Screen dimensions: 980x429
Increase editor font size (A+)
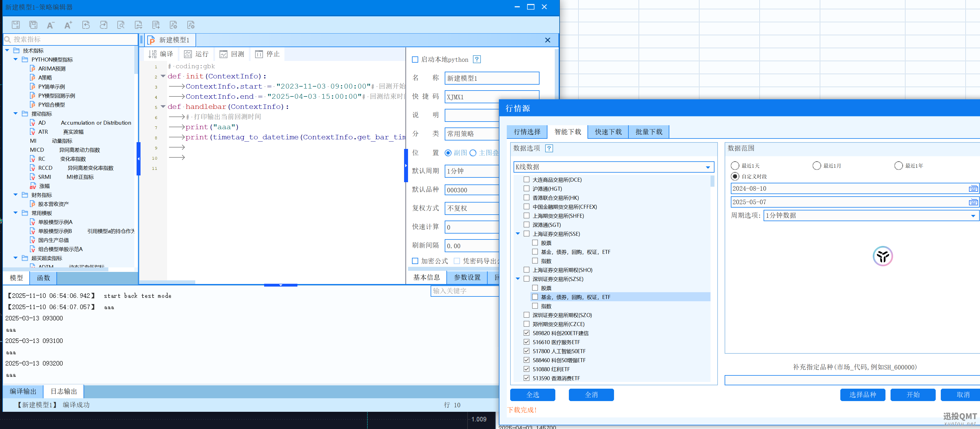point(68,25)
